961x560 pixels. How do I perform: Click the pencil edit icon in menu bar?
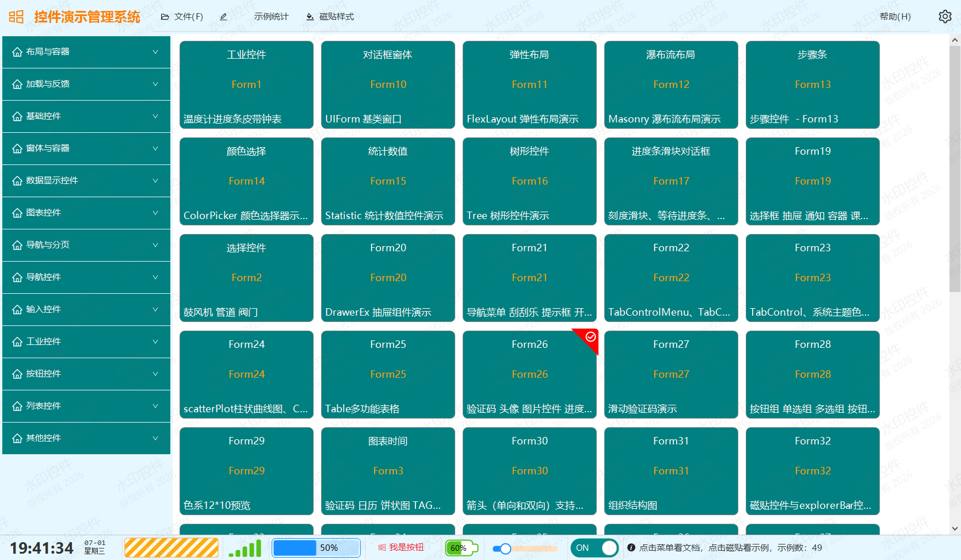point(223,17)
